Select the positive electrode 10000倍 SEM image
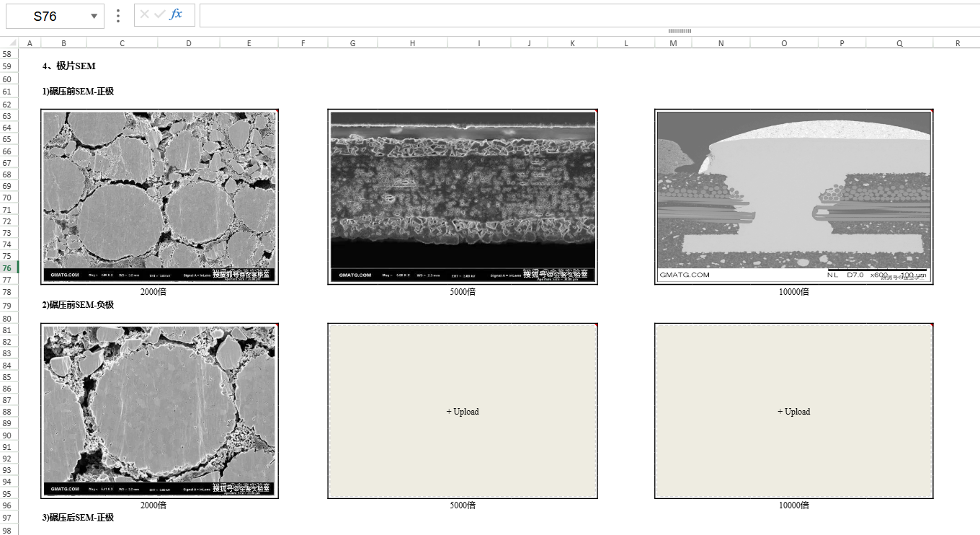980x535 pixels. coord(793,197)
